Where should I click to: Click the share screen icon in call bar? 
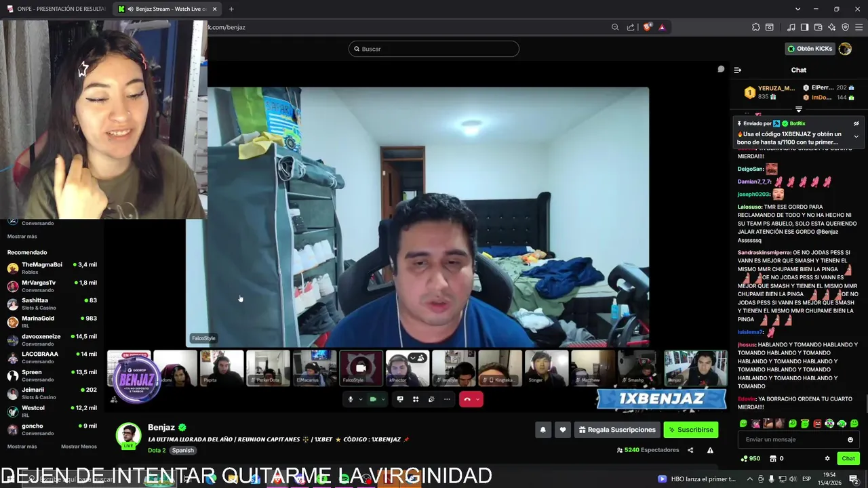point(400,399)
